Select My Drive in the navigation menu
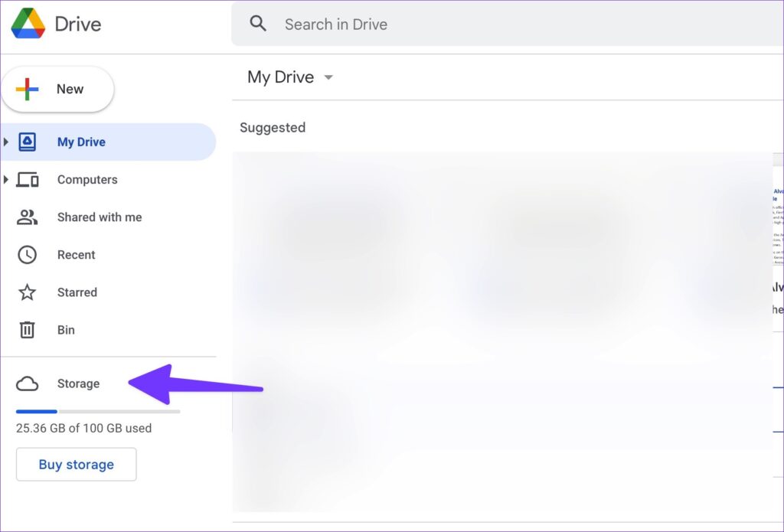 [x=81, y=142]
